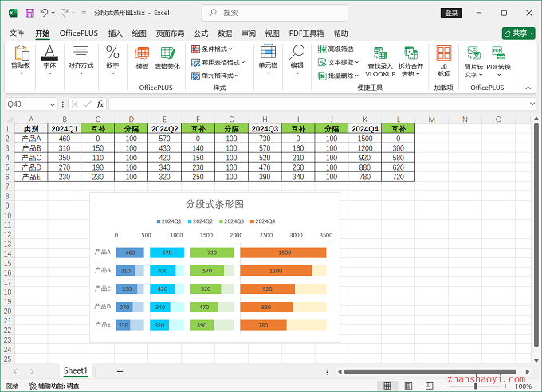This screenshot has width=542, height=392.
Task: Click the 表格美化 table beautify icon
Action: pyautogui.click(x=167, y=57)
